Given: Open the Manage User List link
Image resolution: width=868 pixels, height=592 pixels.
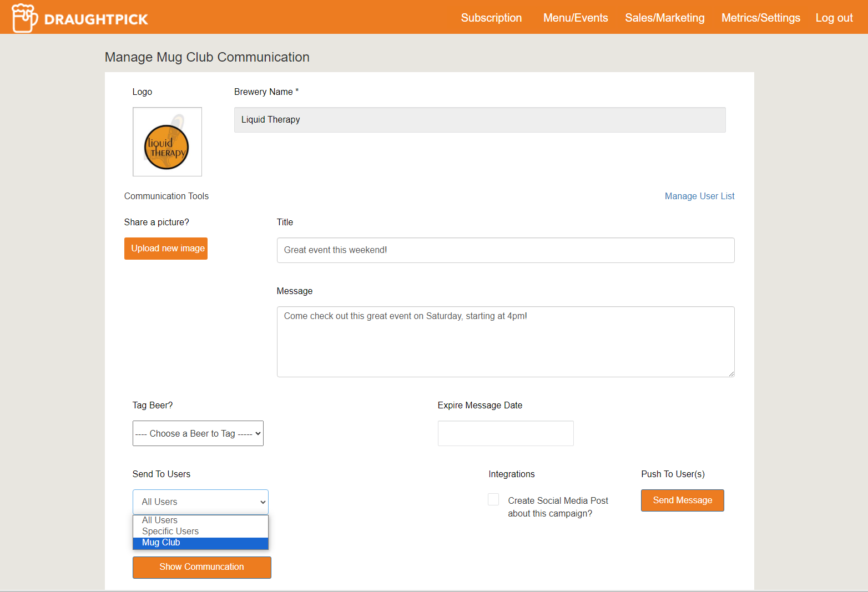Looking at the screenshot, I should tap(699, 196).
